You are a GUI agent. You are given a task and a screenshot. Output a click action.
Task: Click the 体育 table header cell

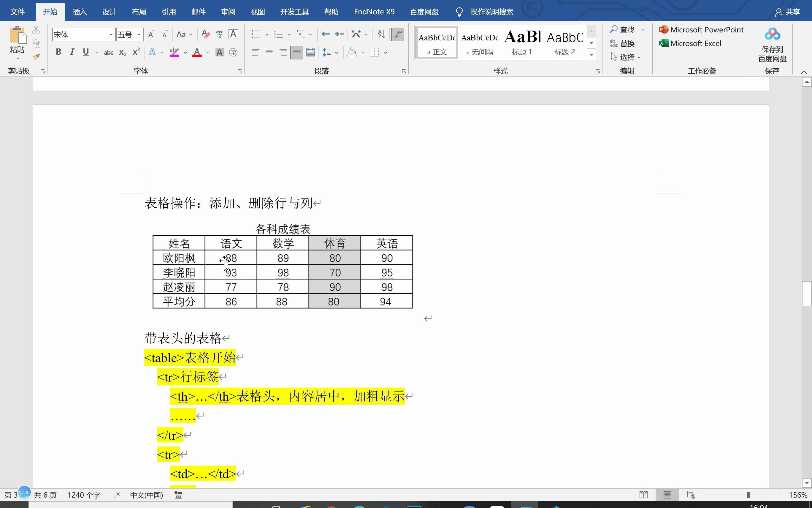click(x=334, y=243)
